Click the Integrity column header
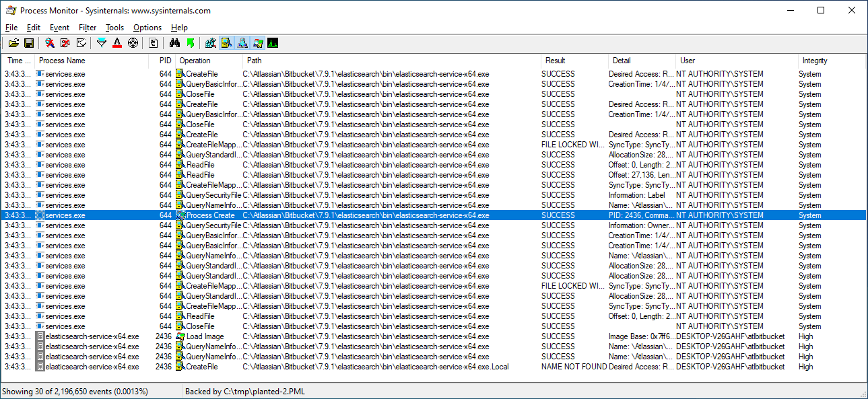This screenshot has width=868, height=399. tap(832, 61)
